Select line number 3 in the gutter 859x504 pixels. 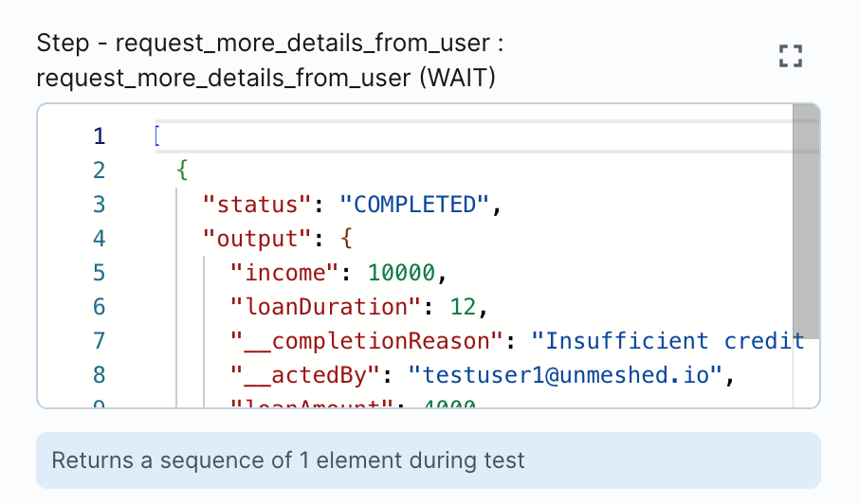pyautogui.click(x=100, y=205)
